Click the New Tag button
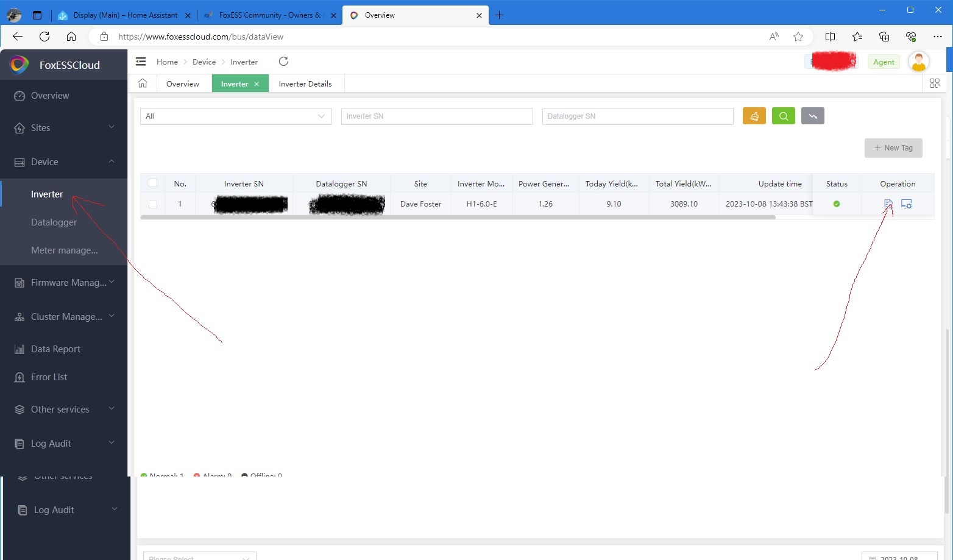This screenshot has width=953, height=560. (x=893, y=148)
